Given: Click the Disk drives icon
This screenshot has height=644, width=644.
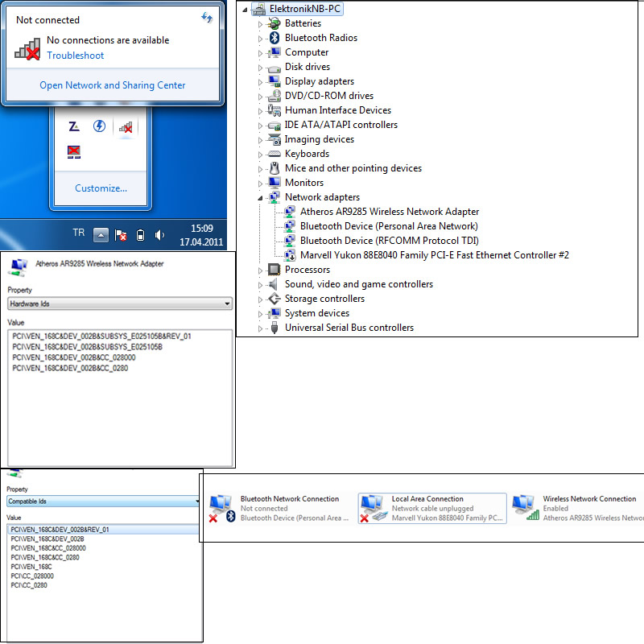Looking at the screenshot, I should [275, 68].
